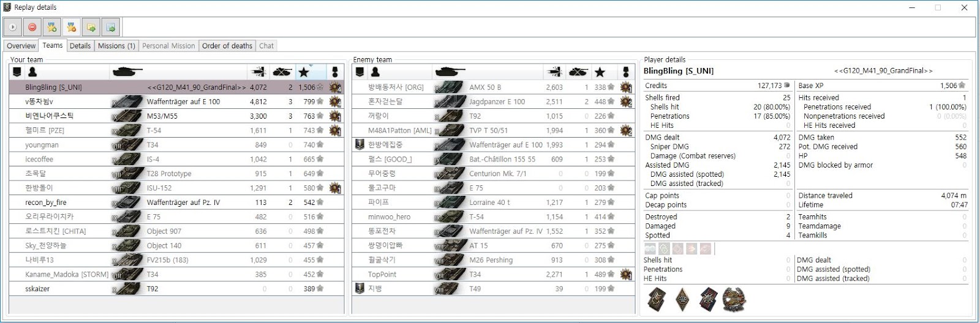
Task: Click the open folder arrow toolbar icon
Action: [x=91, y=28]
